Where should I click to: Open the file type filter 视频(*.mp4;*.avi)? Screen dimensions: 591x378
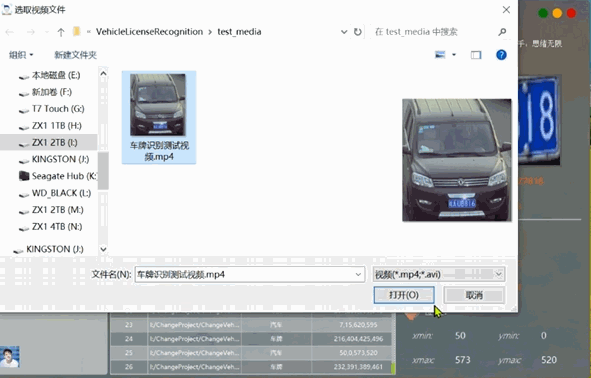(x=439, y=274)
